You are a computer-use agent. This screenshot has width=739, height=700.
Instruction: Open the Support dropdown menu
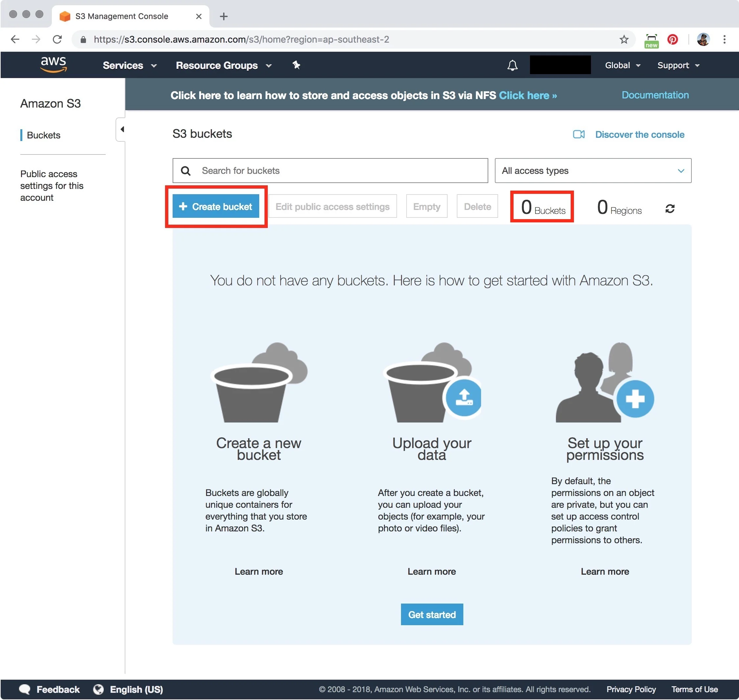pyautogui.click(x=678, y=65)
